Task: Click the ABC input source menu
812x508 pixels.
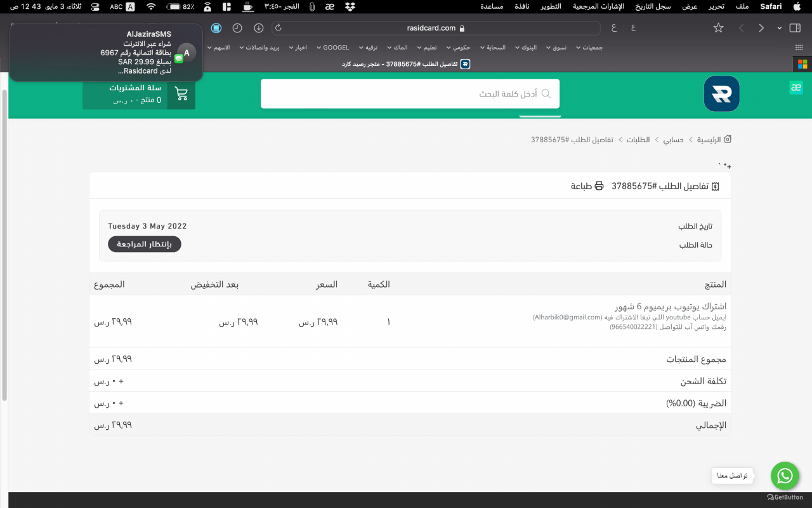Action: (x=122, y=6)
